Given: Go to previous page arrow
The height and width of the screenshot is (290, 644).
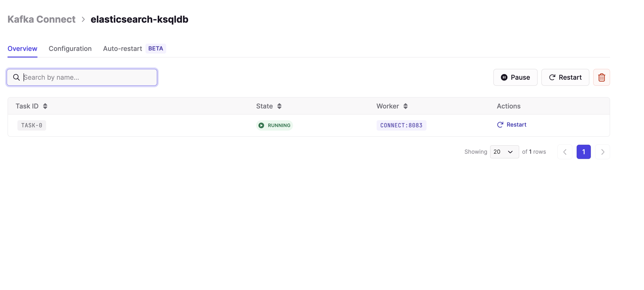Looking at the screenshot, I should point(565,152).
